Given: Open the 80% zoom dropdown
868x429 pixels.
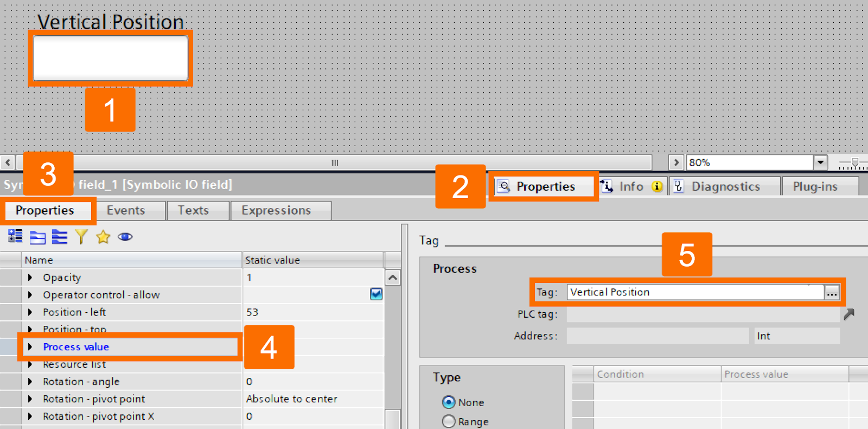Looking at the screenshot, I should (820, 162).
